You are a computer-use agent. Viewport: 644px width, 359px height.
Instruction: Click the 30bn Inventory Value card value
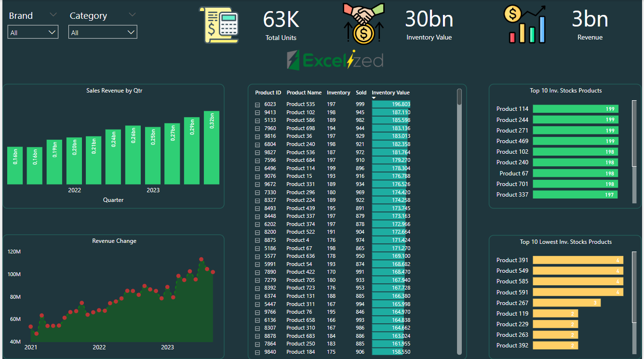click(x=429, y=19)
